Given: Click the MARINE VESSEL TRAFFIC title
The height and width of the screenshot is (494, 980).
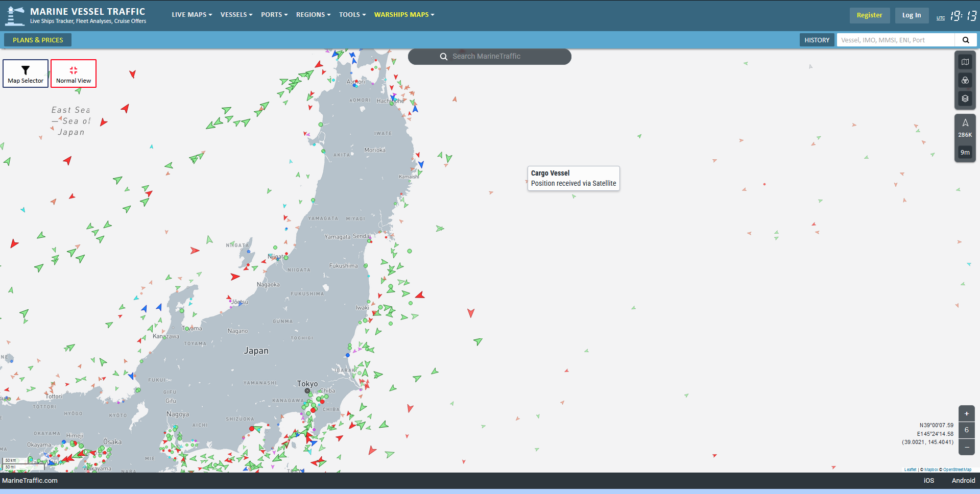Looking at the screenshot, I should pos(87,11).
